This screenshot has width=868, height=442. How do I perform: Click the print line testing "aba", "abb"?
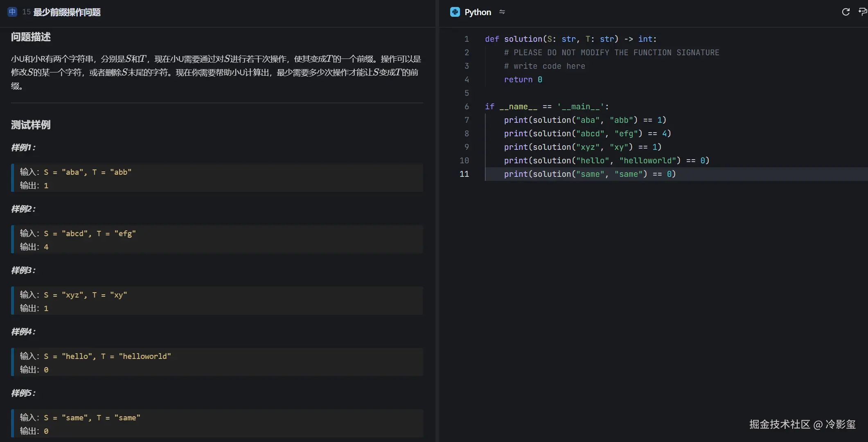585,120
